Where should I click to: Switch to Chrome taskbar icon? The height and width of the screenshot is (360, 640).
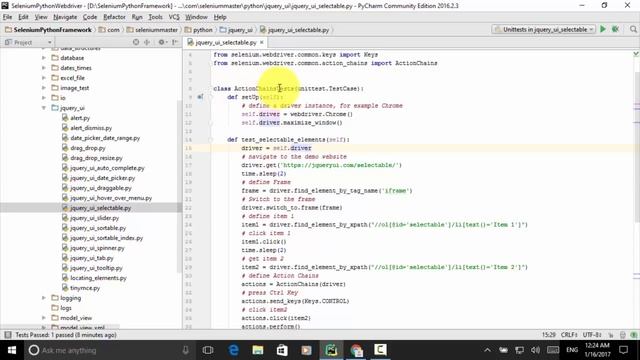pyautogui.click(x=356, y=350)
